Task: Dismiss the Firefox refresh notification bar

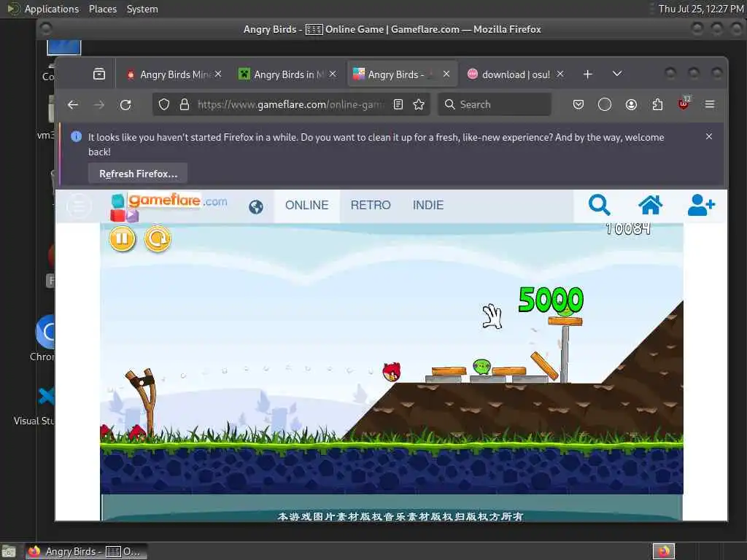Action: tap(709, 136)
